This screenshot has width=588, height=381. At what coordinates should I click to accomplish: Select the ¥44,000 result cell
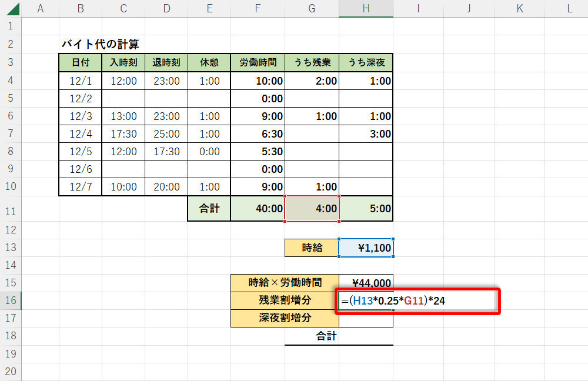(366, 283)
